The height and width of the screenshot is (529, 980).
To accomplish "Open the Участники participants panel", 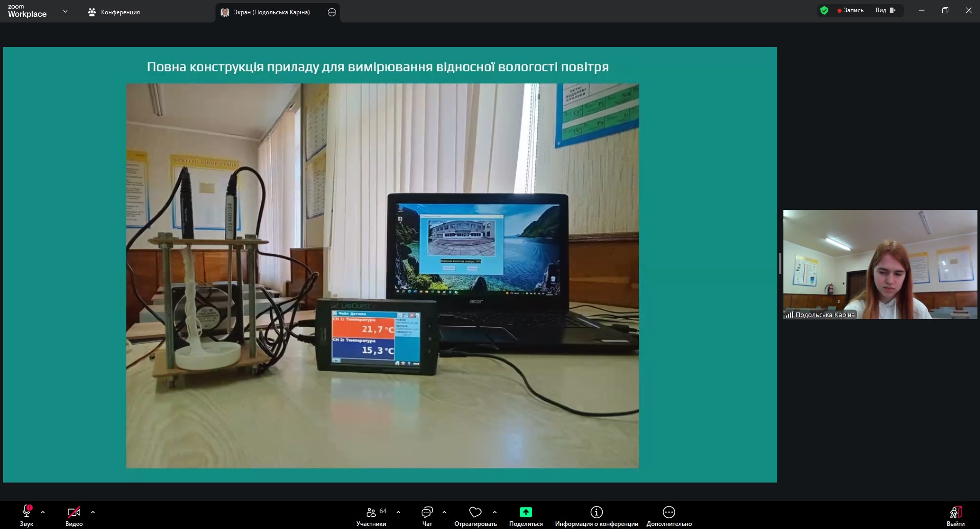I will click(371, 515).
